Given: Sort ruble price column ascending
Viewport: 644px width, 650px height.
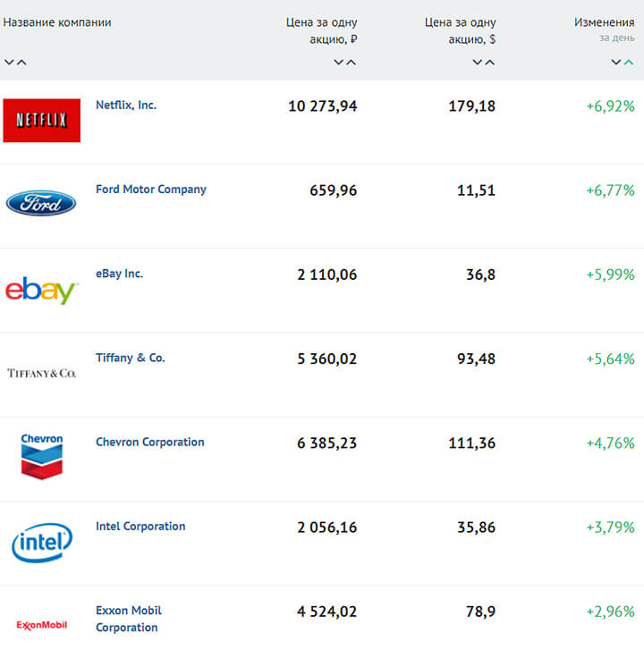Looking at the screenshot, I should pos(352,63).
